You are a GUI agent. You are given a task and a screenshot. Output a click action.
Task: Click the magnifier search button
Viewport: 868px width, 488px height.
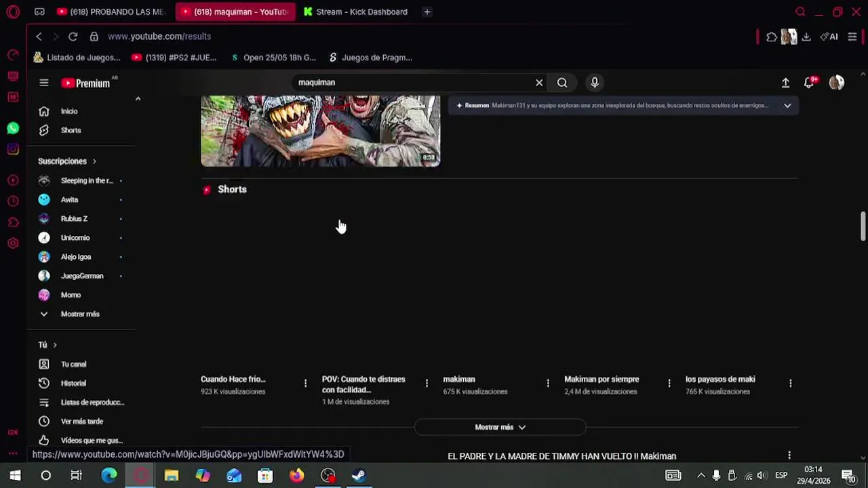[562, 83]
